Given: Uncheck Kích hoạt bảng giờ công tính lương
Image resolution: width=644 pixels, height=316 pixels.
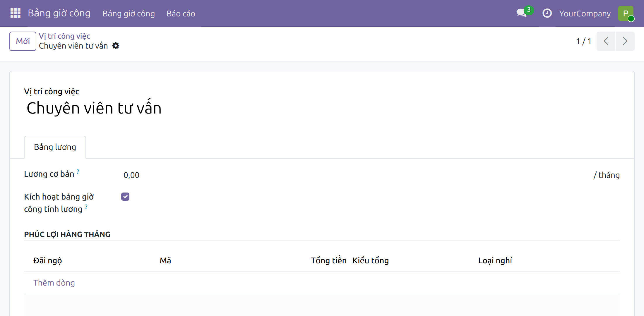Looking at the screenshot, I should click(125, 197).
